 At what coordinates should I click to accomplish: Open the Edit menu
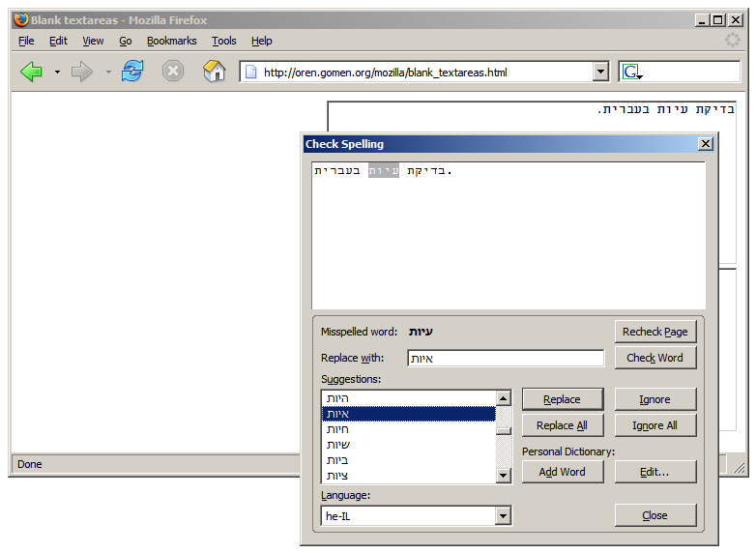click(x=58, y=41)
